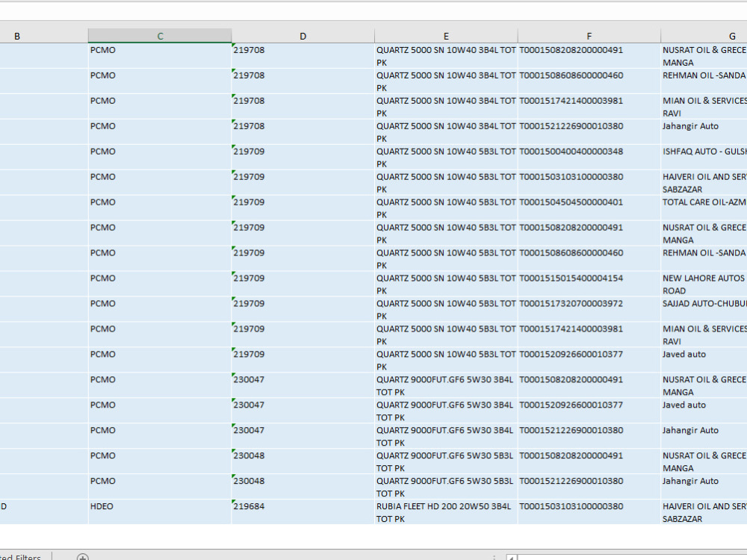This screenshot has width=747, height=560.
Task: Select 230047 in the Javed auto row
Action: pyautogui.click(x=303, y=411)
